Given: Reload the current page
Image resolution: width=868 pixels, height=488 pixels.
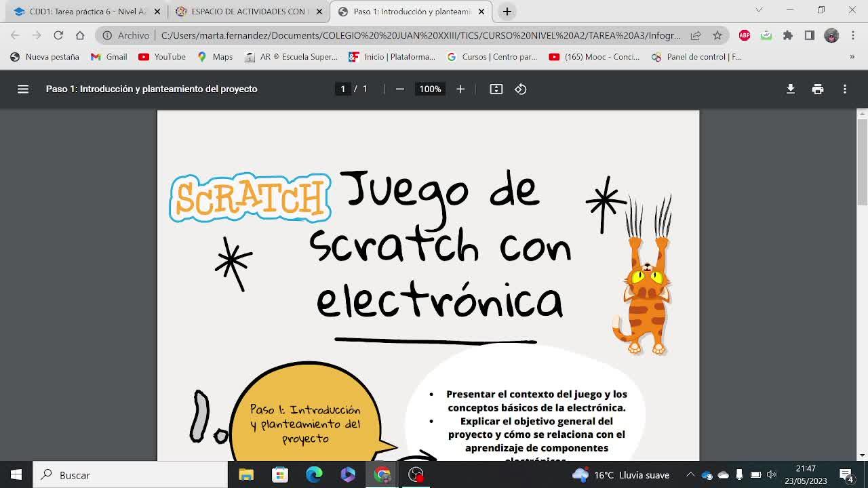Looking at the screenshot, I should tap(58, 35).
